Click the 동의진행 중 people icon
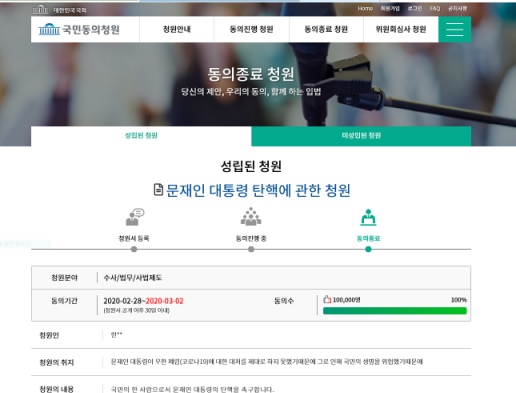 pyautogui.click(x=251, y=217)
